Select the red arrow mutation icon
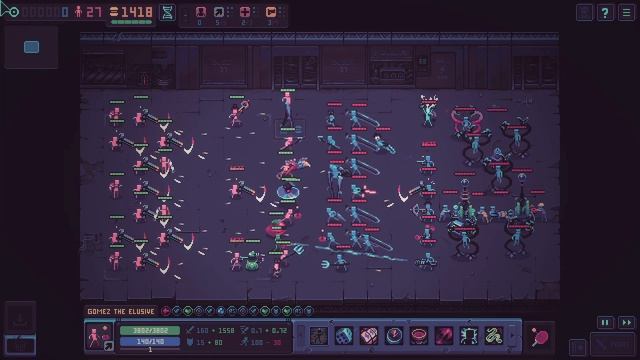Screen dimensions: 640x360 pyautogui.click(x=444, y=336)
